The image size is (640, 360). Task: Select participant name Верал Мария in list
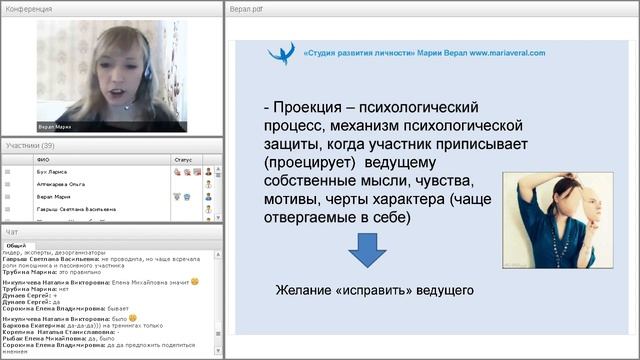click(53, 197)
